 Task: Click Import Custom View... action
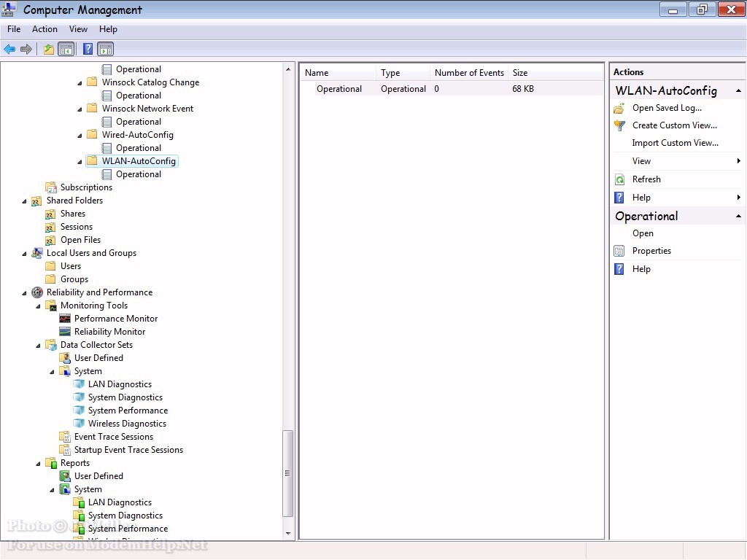coord(675,143)
